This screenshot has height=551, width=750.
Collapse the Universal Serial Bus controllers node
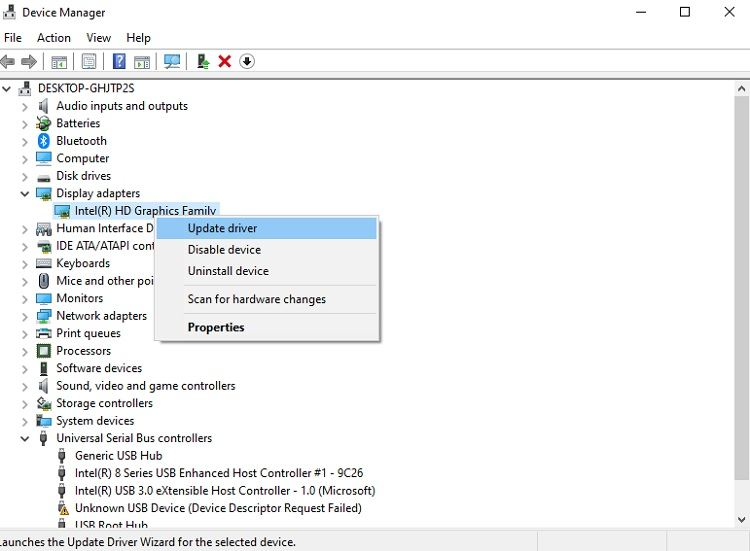coord(25,438)
